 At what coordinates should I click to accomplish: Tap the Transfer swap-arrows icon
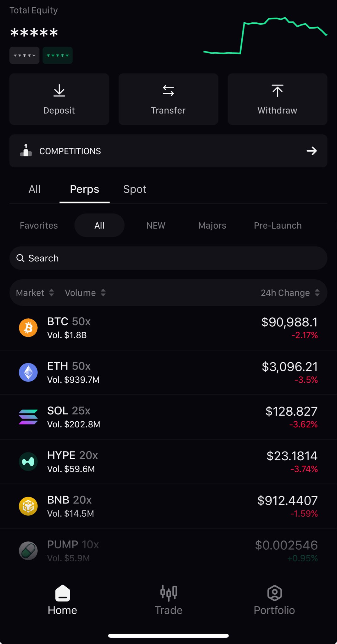point(168,91)
